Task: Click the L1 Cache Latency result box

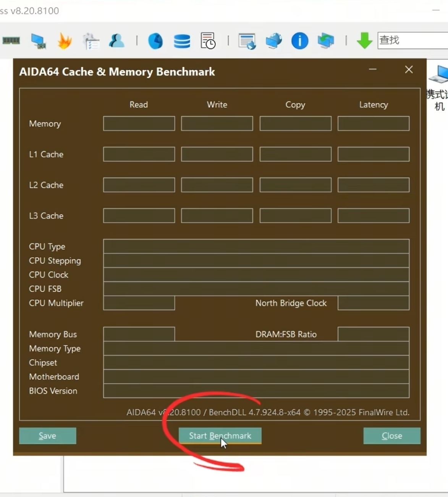Action: pyautogui.click(x=374, y=154)
